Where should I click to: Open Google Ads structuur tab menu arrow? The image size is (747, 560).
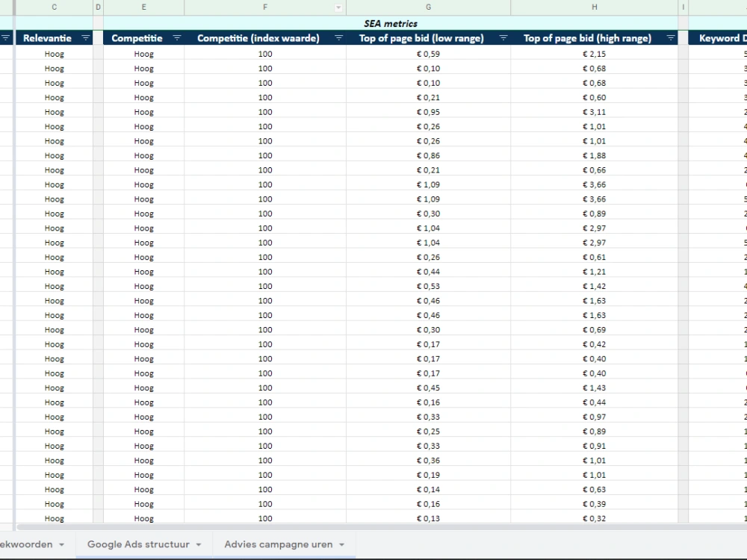click(199, 544)
